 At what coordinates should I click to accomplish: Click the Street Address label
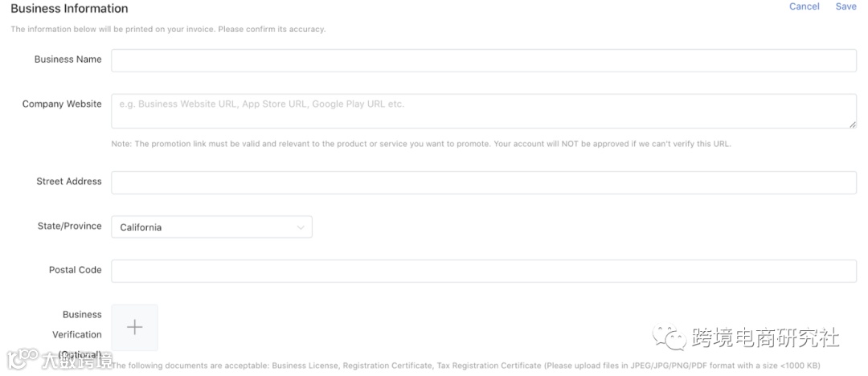68,182
